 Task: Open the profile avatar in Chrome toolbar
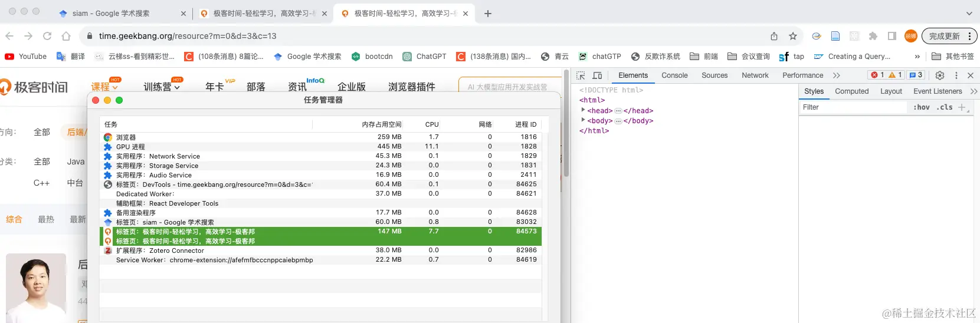pyautogui.click(x=911, y=36)
